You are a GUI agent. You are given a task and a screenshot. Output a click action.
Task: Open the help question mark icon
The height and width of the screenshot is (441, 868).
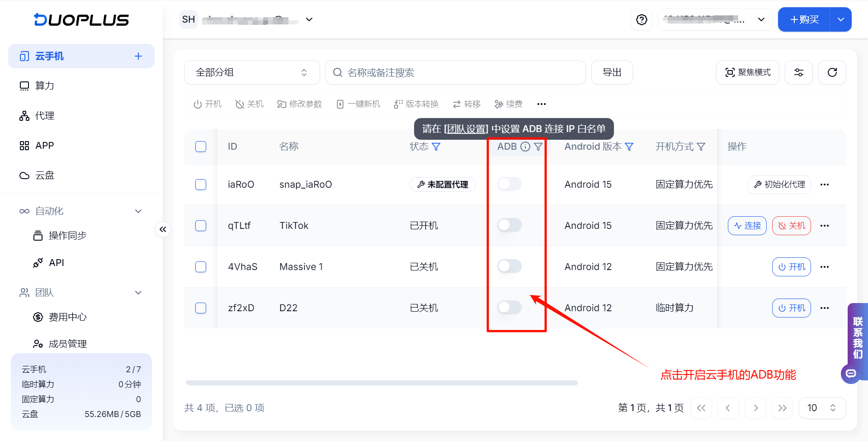(x=642, y=19)
